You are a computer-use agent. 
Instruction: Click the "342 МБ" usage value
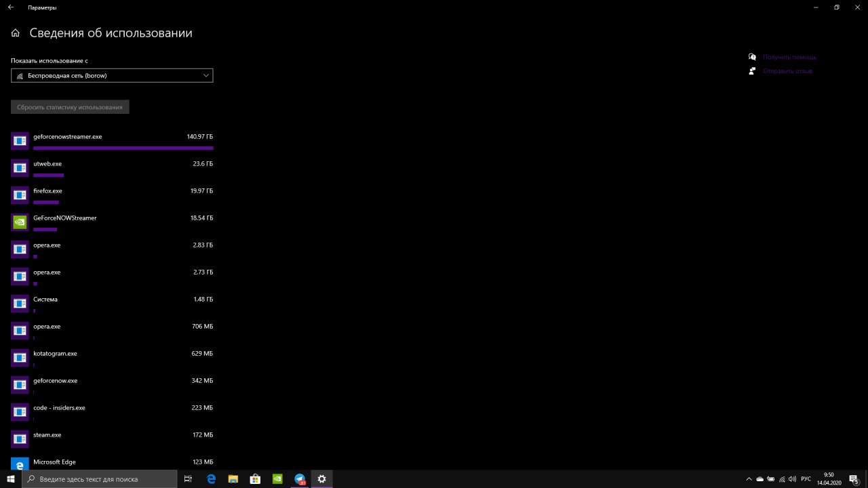(x=202, y=381)
